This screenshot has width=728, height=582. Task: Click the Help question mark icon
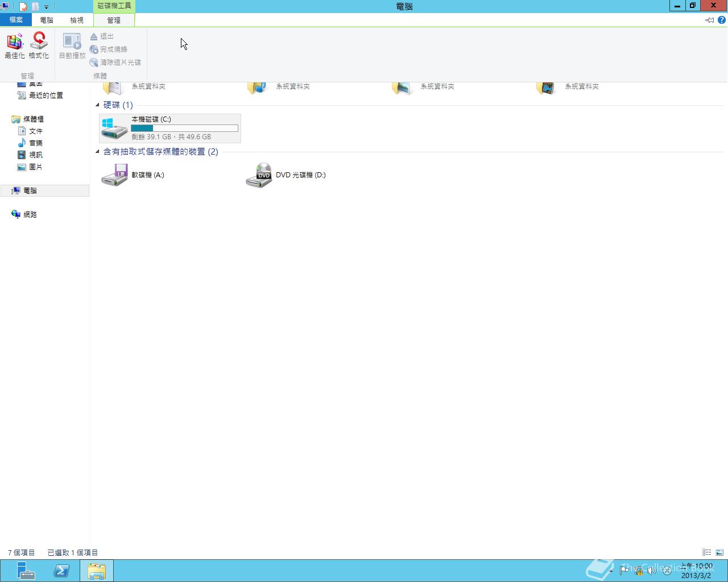click(722, 20)
